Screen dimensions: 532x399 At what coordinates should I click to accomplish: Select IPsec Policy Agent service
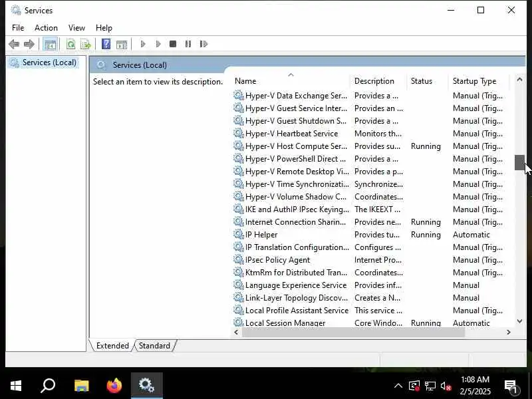pos(371,260)
